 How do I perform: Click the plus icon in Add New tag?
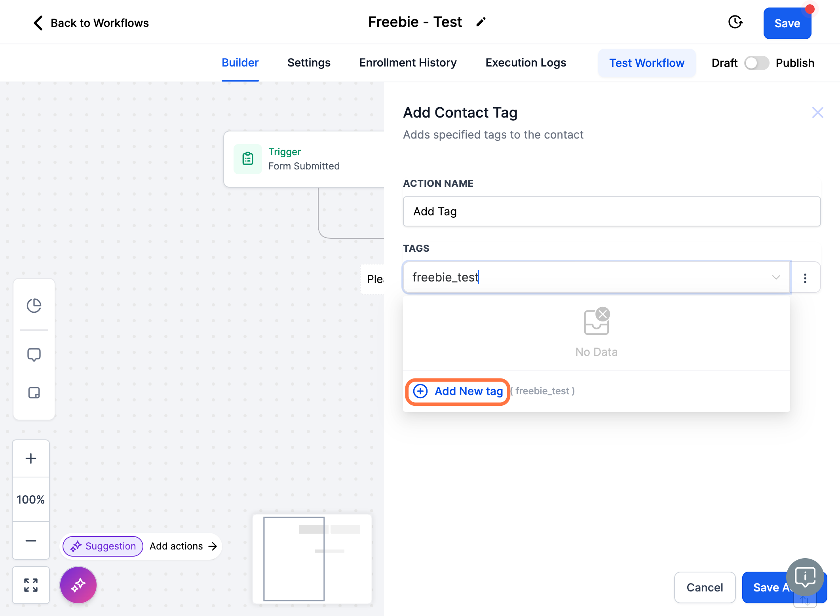pyautogui.click(x=420, y=392)
